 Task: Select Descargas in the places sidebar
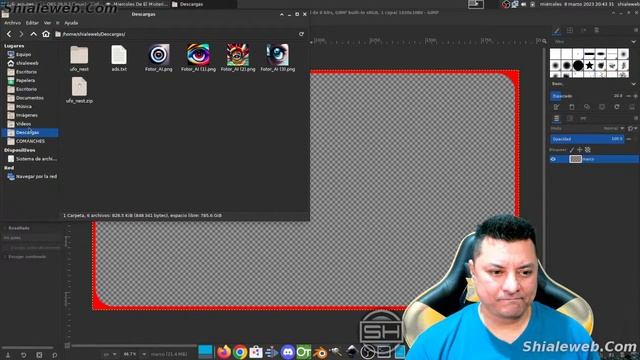pyautogui.click(x=31, y=132)
